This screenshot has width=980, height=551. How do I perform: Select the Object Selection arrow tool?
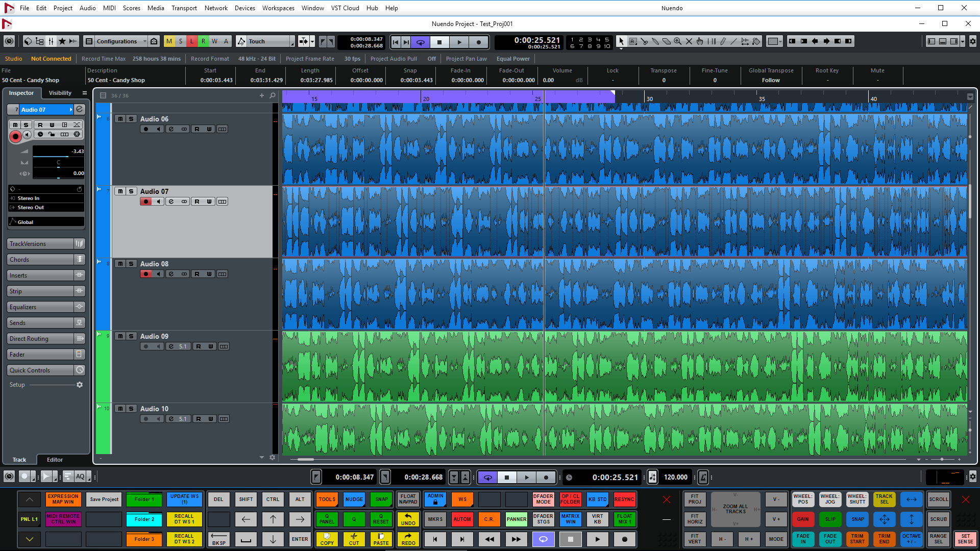[x=621, y=41]
